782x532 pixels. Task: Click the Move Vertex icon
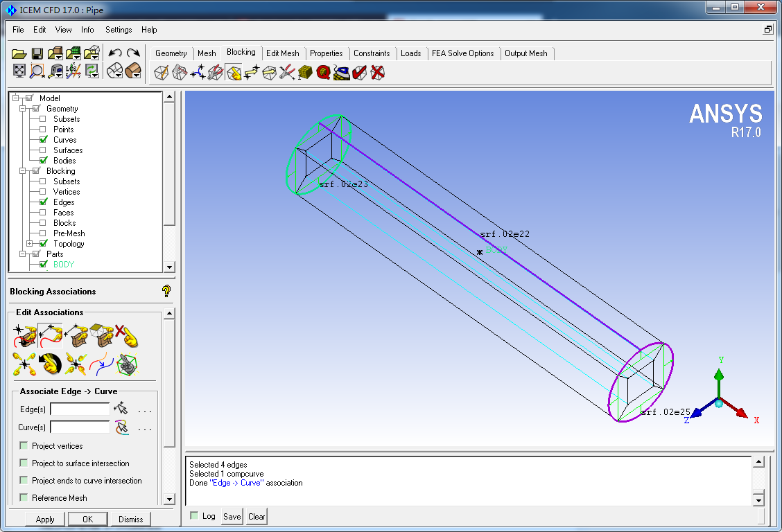coord(252,73)
